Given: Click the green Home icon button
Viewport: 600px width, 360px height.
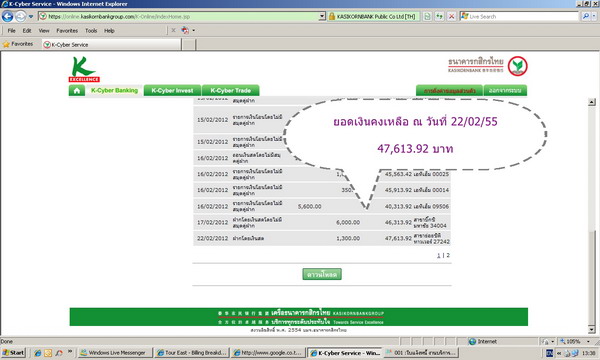Looking at the screenshot, I should [x=77, y=91].
